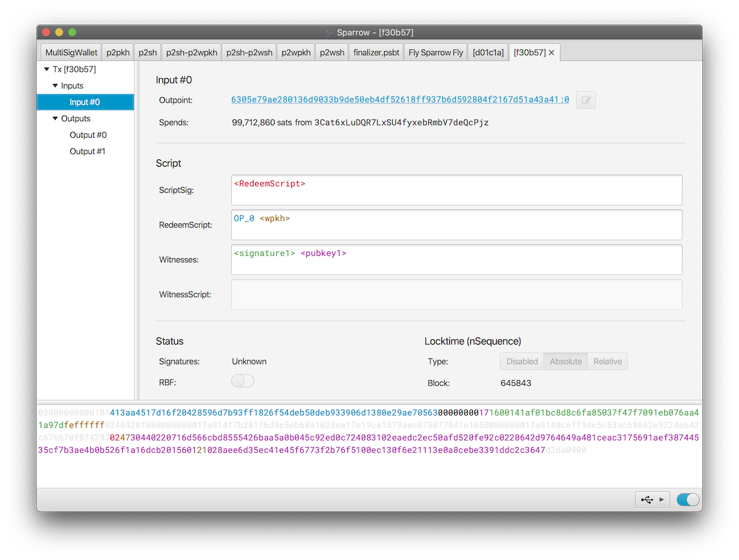Collapse the Inputs tree node

(x=55, y=85)
